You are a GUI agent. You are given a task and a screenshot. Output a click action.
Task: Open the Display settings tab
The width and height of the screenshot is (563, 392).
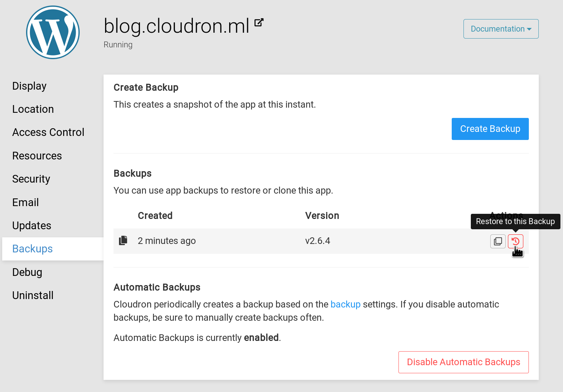coord(29,86)
